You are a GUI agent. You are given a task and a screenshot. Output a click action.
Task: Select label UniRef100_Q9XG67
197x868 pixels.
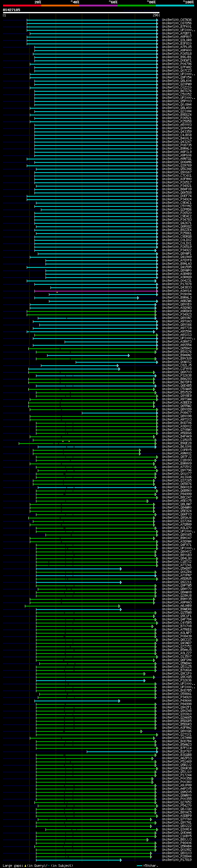click(x=177, y=172)
